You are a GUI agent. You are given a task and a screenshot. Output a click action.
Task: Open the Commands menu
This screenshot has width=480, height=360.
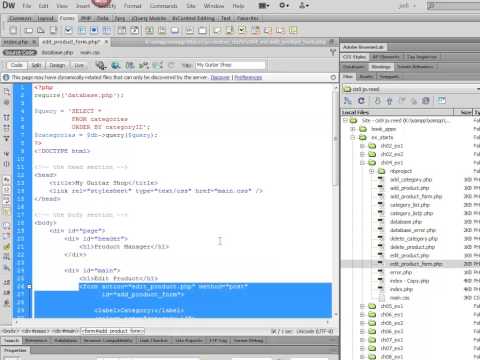tap(163, 6)
